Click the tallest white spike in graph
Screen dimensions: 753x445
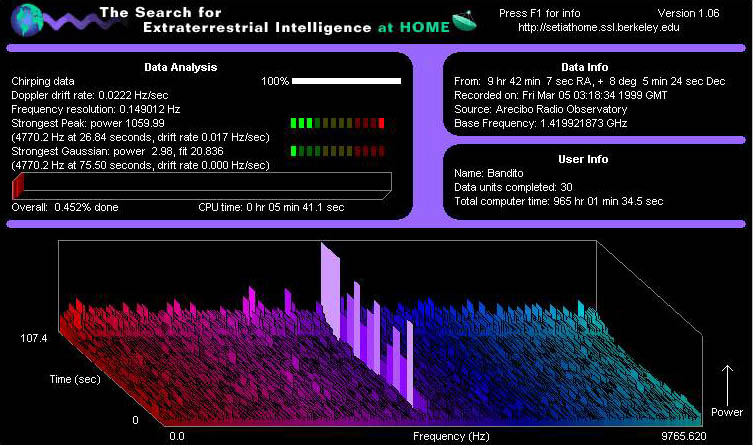point(330,290)
